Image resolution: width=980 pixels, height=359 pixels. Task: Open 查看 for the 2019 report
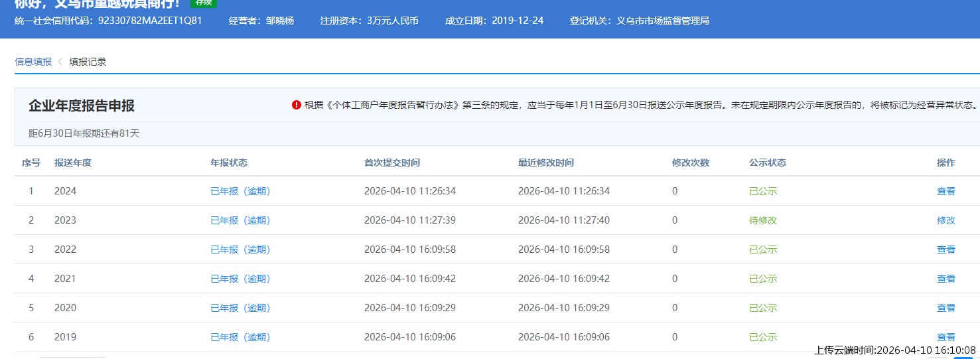click(945, 336)
